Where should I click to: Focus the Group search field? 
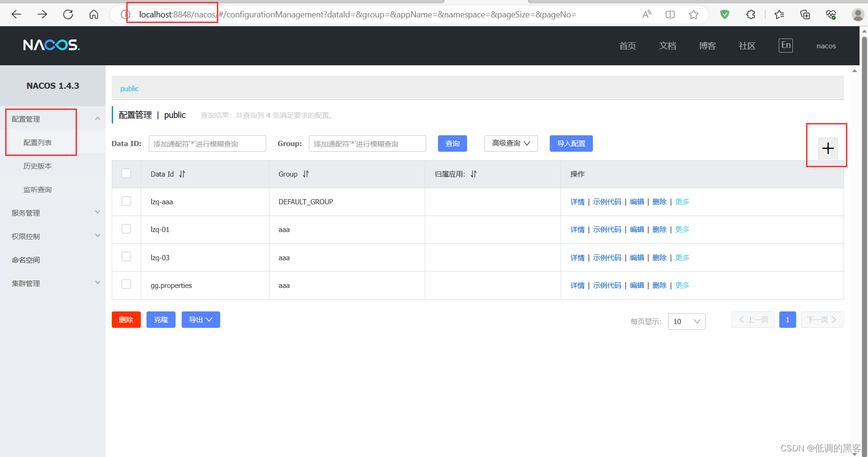(x=368, y=143)
